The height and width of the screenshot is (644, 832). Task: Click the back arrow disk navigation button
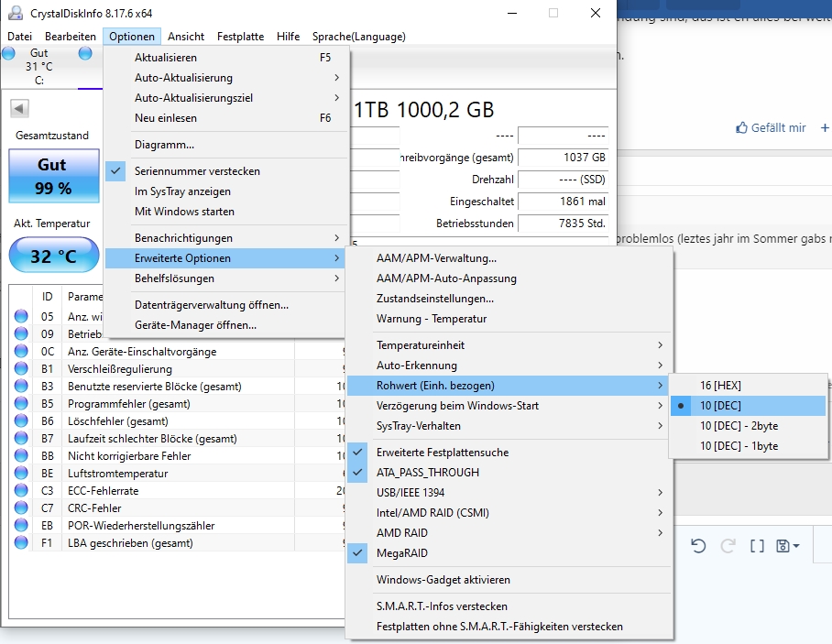click(19, 109)
